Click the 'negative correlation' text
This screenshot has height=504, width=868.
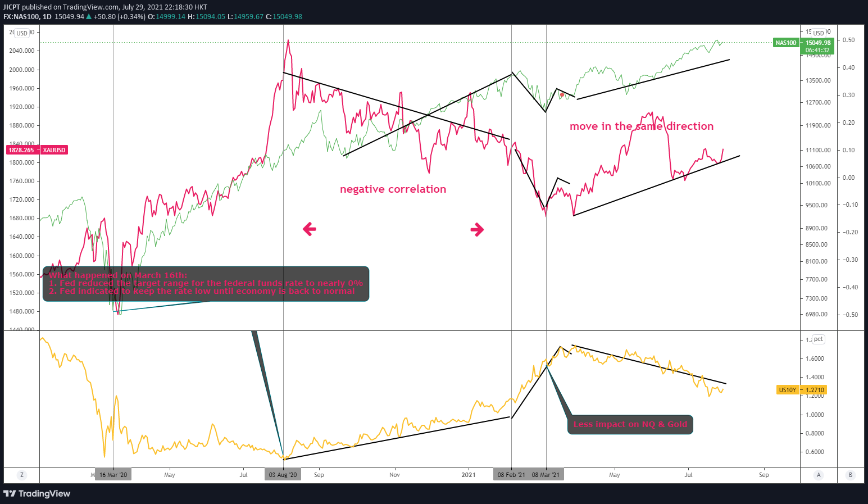(x=393, y=189)
